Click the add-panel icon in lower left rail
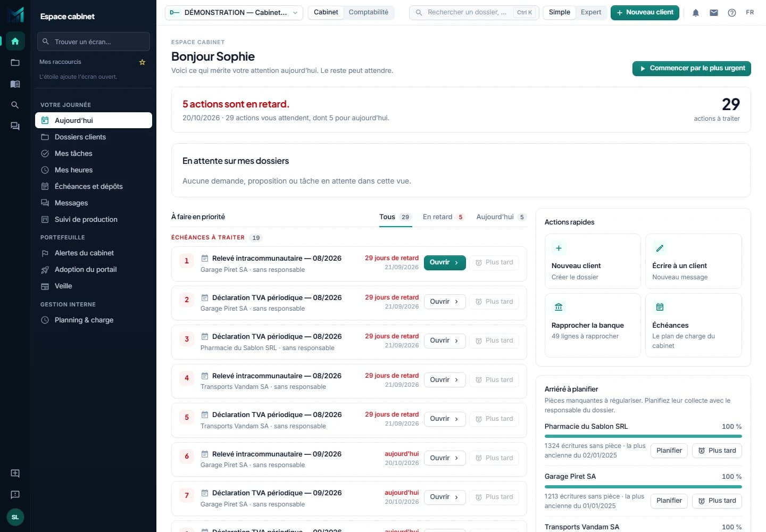 click(x=15, y=473)
